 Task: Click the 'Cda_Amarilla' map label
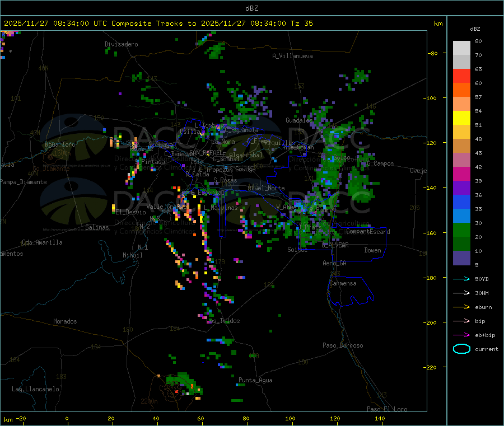tap(42, 242)
